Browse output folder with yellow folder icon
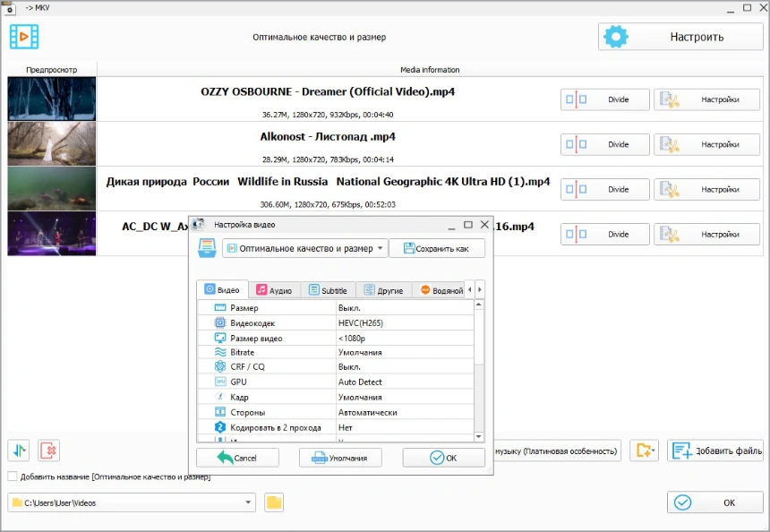The height and width of the screenshot is (532, 770). point(274,502)
